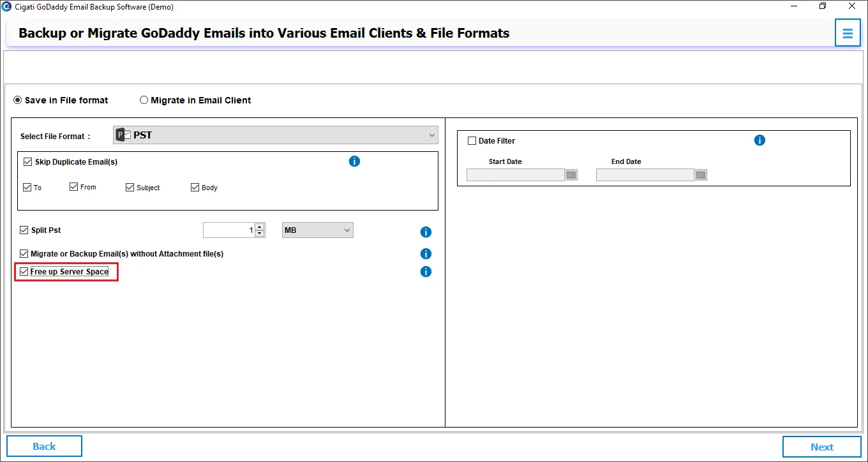Click info icon for Date Filter

pos(759,140)
